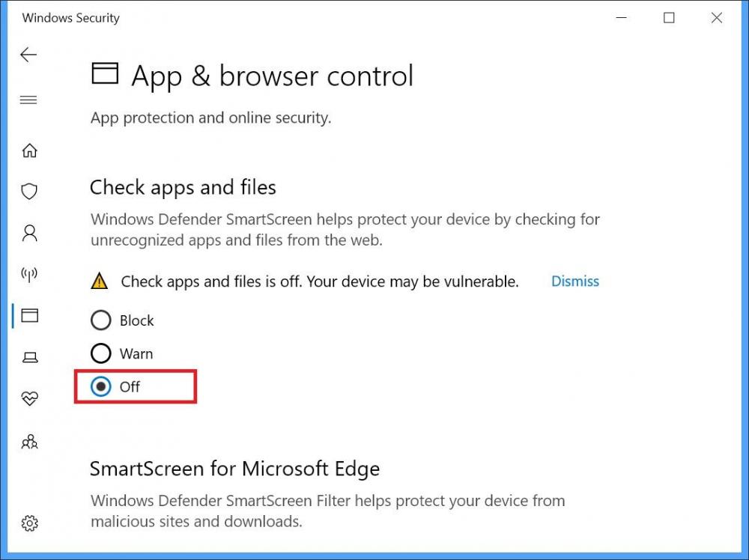Open Firewall & network protection icon
The height and width of the screenshot is (560, 749).
pos(30,275)
